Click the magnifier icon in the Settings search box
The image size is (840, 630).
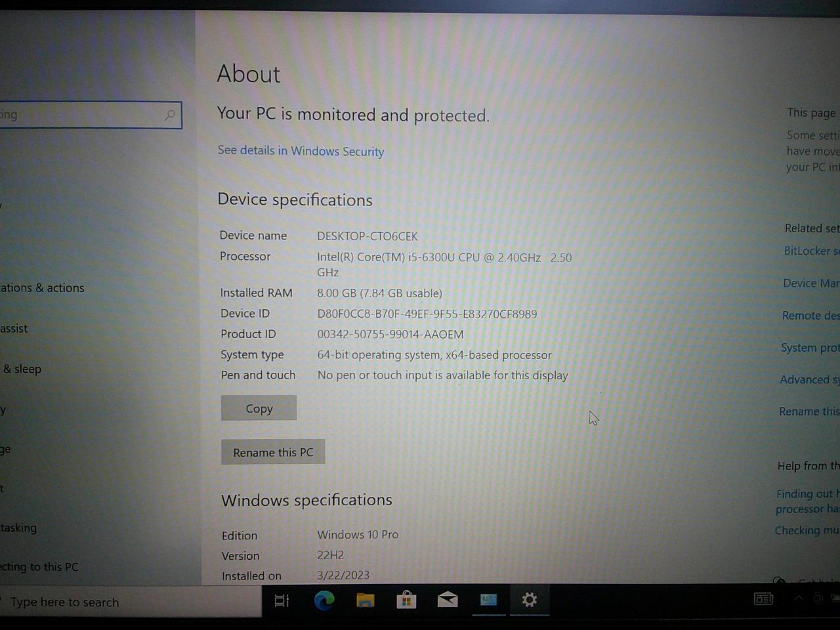tap(170, 115)
